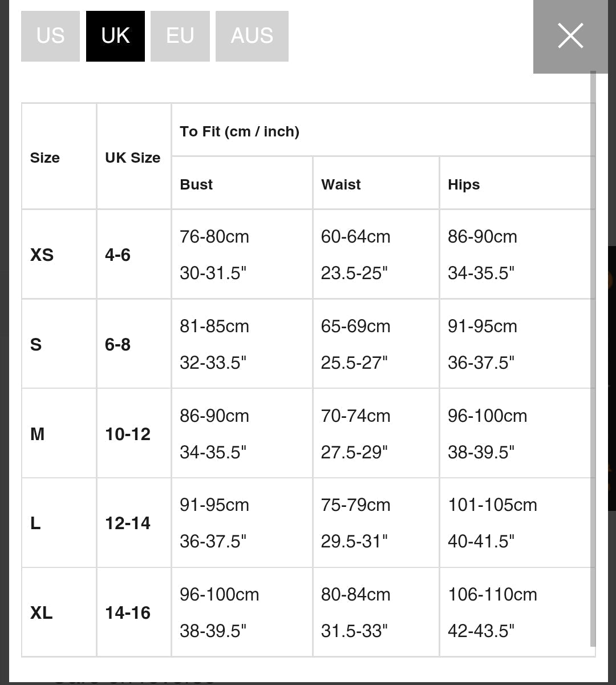
Task: Click the Waist column header
Action: pyautogui.click(x=341, y=184)
